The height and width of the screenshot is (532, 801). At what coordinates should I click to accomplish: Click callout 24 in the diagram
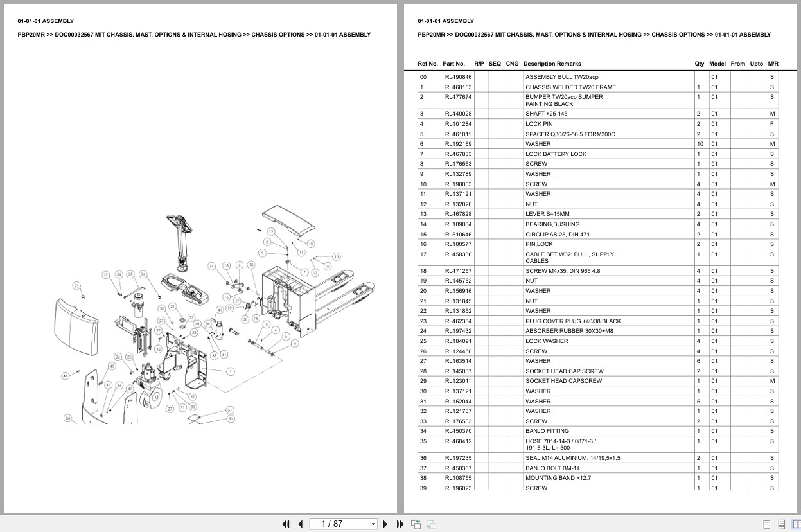(67, 418)
